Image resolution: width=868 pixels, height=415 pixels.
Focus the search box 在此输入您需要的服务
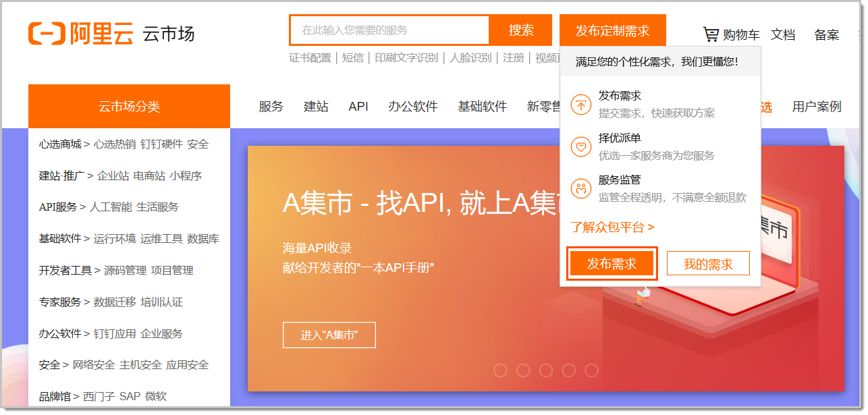coord(389,30)
